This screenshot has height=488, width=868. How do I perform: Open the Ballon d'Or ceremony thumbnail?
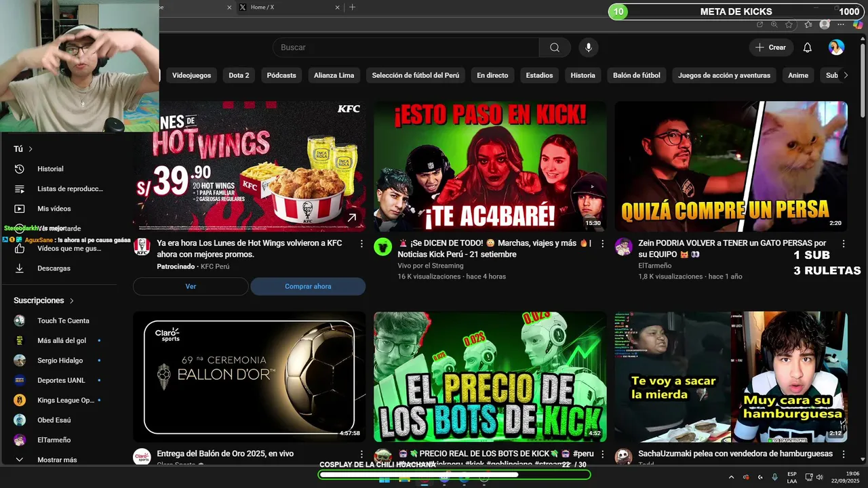coord(249,377)
